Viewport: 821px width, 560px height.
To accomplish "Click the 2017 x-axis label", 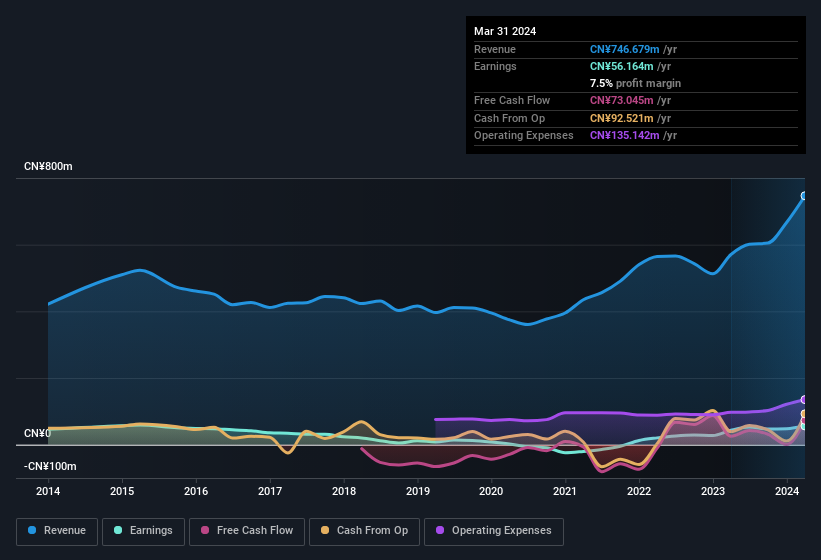I will tap(270, 491).
